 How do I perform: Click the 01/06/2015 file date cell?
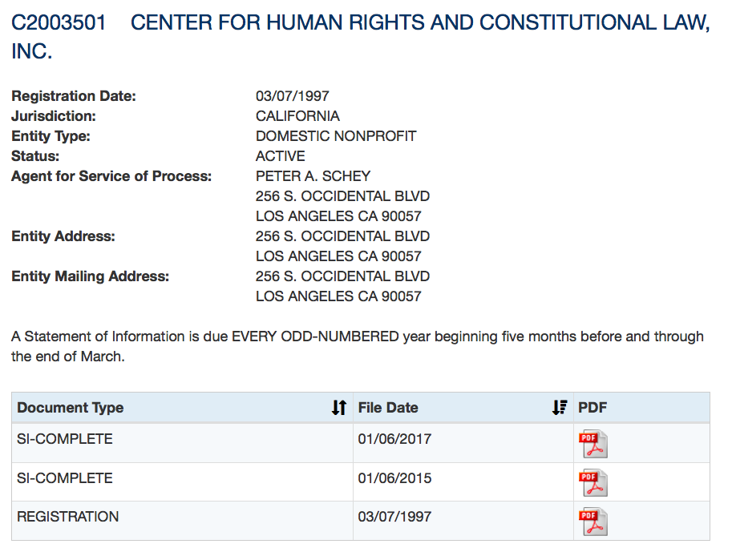point(394,478)
